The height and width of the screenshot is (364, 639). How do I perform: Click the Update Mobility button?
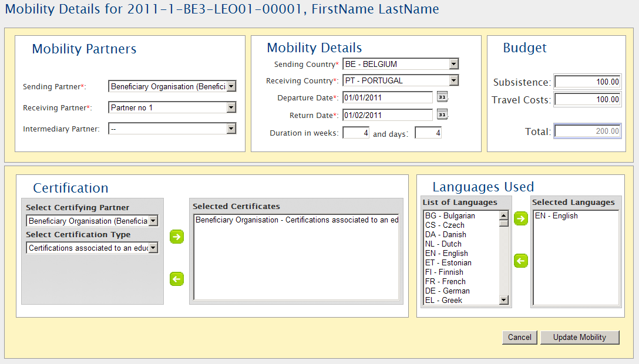click(x=580, y=337)
